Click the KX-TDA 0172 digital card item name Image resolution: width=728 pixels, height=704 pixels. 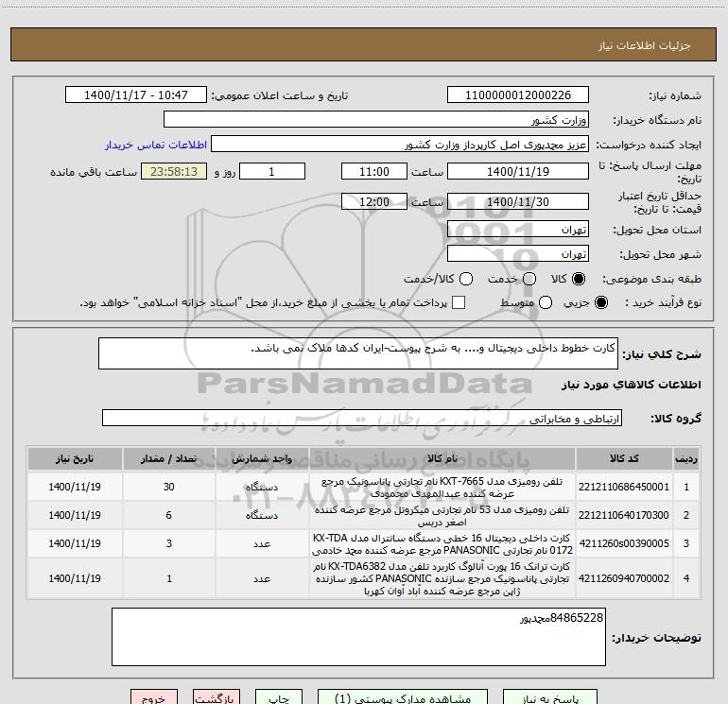[x=442, y=544]
